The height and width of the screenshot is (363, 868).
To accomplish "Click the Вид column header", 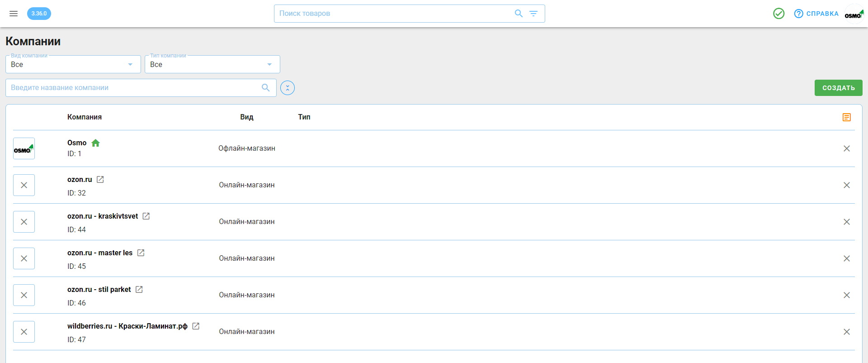I will click(247, 117).
